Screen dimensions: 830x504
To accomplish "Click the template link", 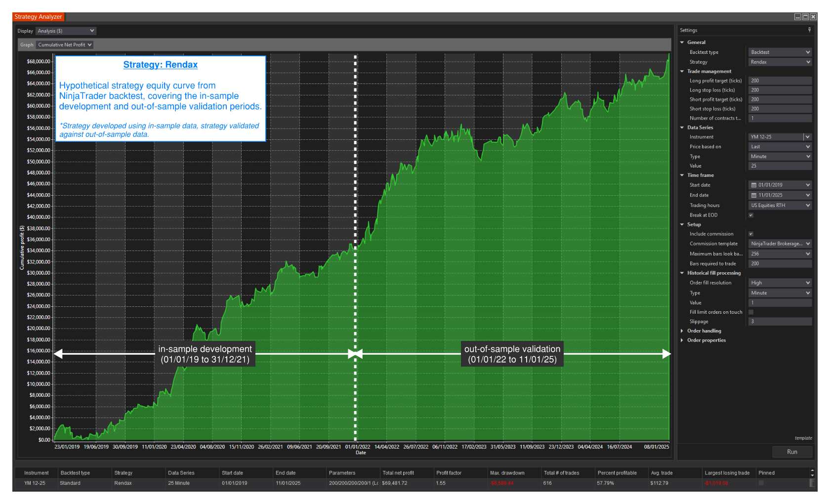I will (x=803, y=438).
